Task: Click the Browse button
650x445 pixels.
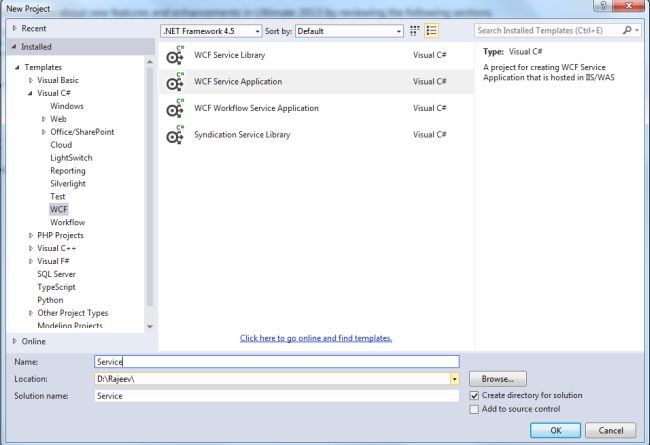Action: 498,379
